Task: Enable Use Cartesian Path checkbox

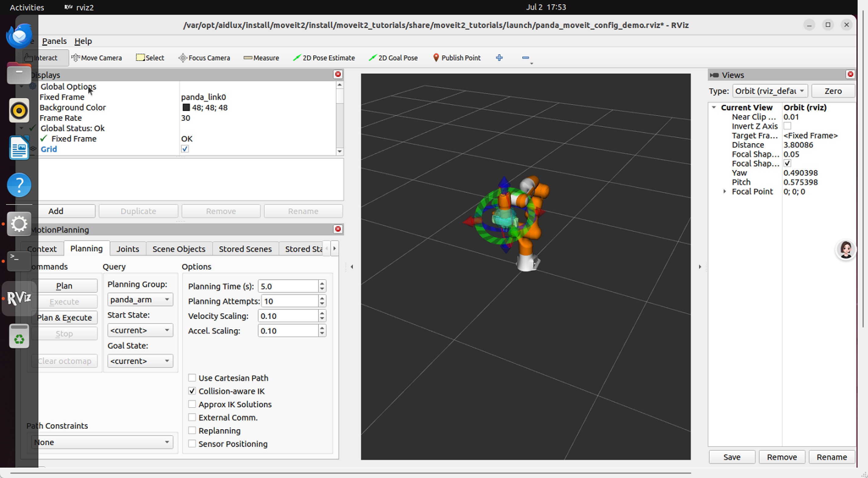Action: [192, 377]
